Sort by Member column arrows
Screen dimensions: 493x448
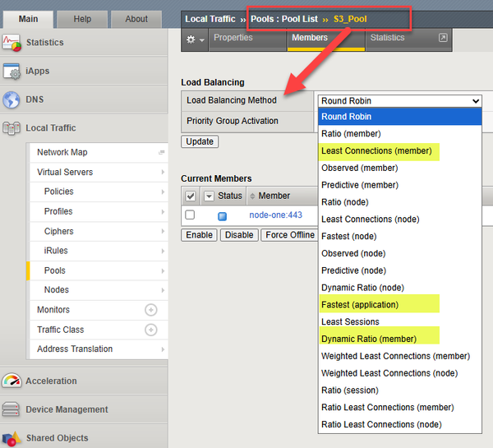coord(252,196)
